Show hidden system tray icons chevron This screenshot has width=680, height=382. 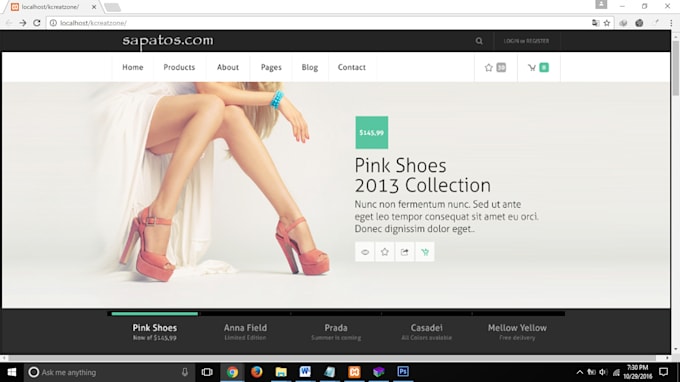(579, 372)
